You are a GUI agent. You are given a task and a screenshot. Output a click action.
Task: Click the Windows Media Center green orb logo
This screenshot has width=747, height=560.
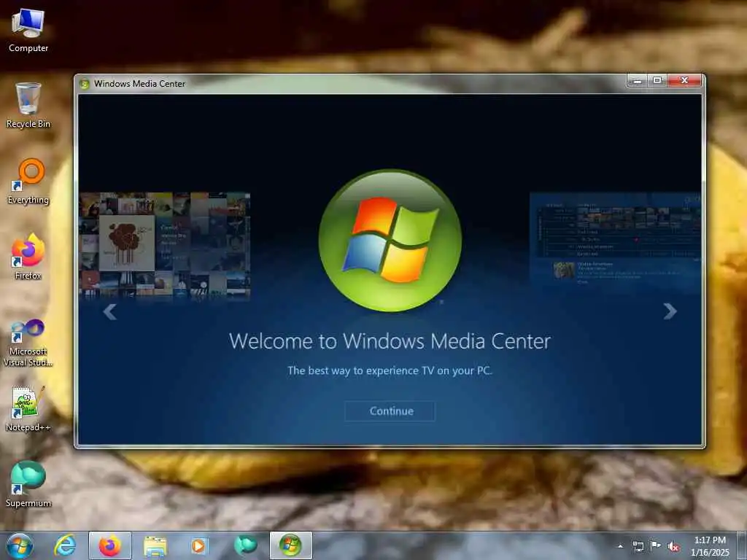pyautogui.click(x=390, y=241)
